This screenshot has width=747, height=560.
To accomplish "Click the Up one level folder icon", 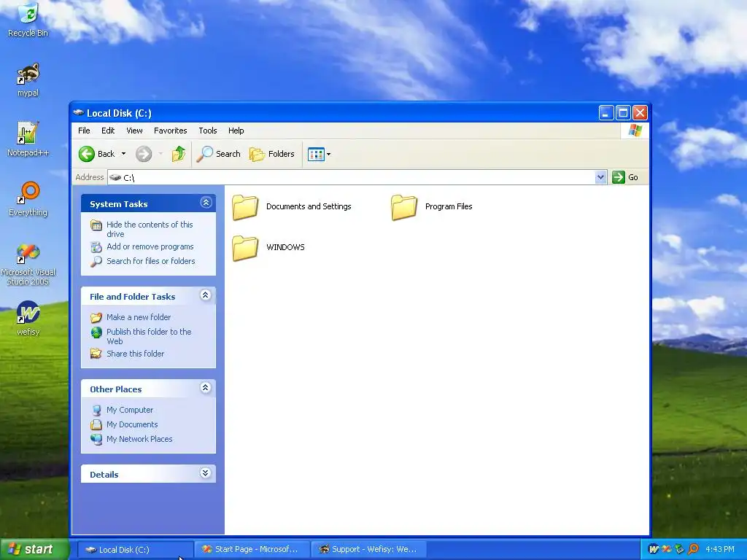I will point(179,154).
